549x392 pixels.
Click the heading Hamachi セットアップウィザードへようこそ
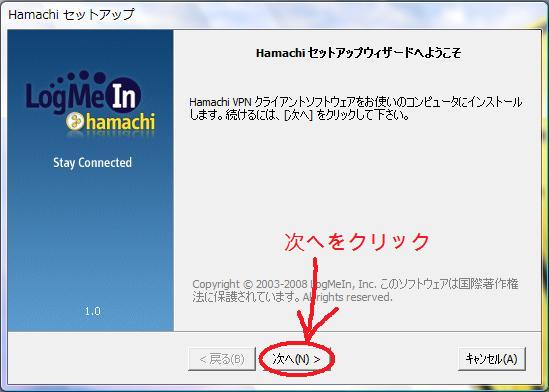click(x=359, y=53)
